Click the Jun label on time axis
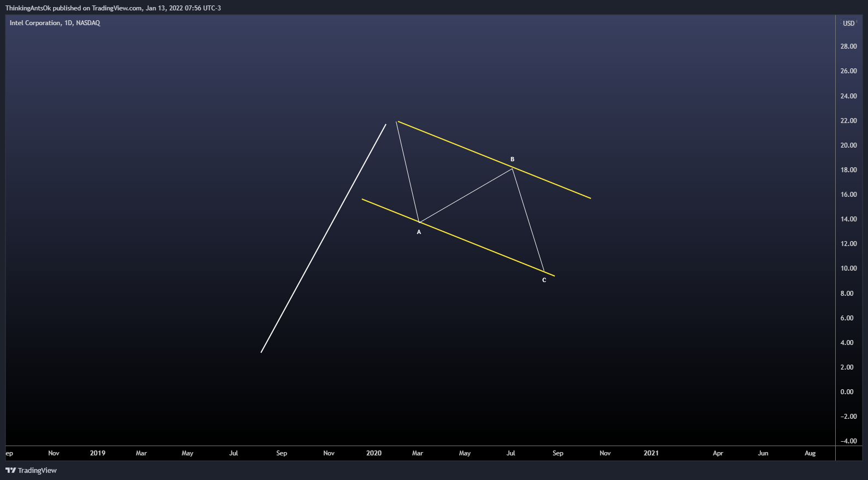Screen dimensions: 868x480 (763, 453)
